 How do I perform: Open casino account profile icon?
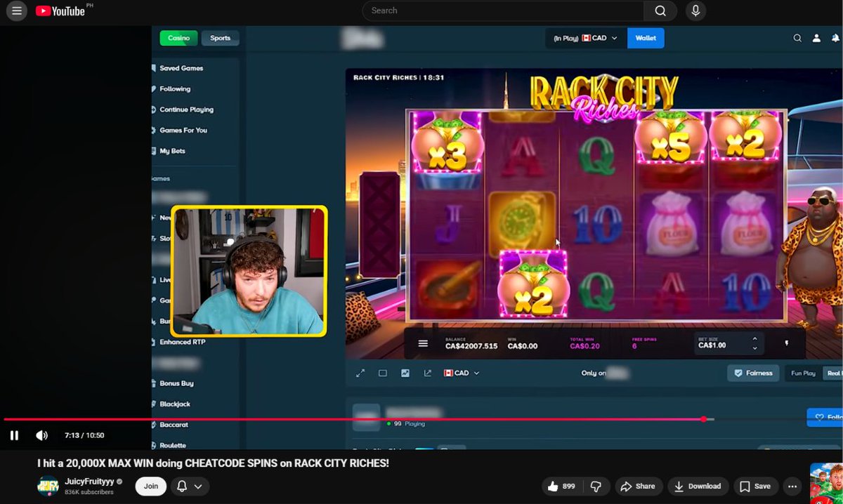coord(816,39)
